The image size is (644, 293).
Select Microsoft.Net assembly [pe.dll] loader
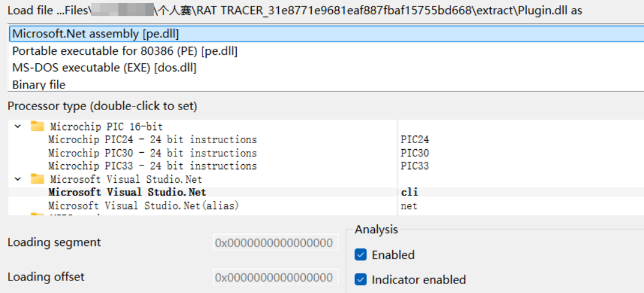click(x=96, y=34)
